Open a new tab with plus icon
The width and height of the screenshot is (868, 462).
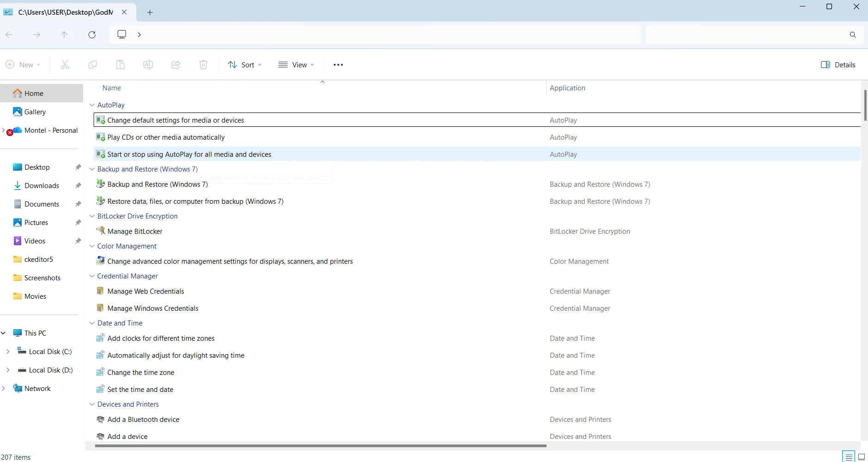tap(149, 12)
